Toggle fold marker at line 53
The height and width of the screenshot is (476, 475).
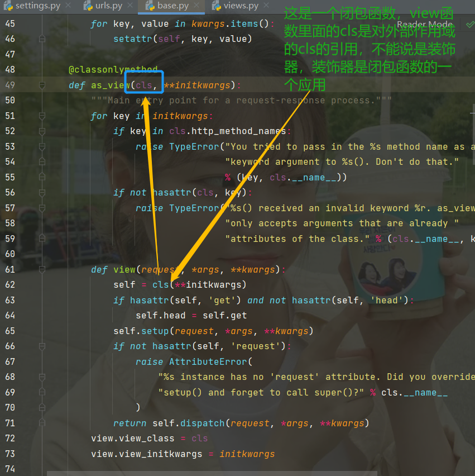click(x=42, y=146)
